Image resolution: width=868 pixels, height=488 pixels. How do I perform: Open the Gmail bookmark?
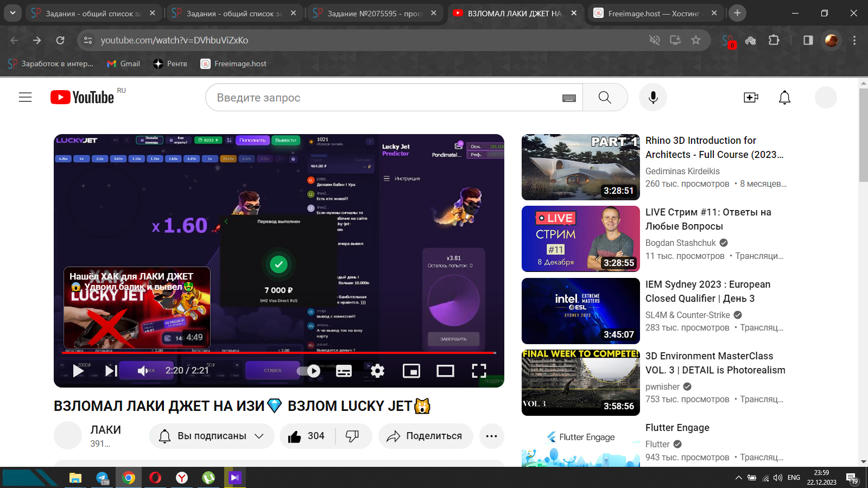click(124, 64)
